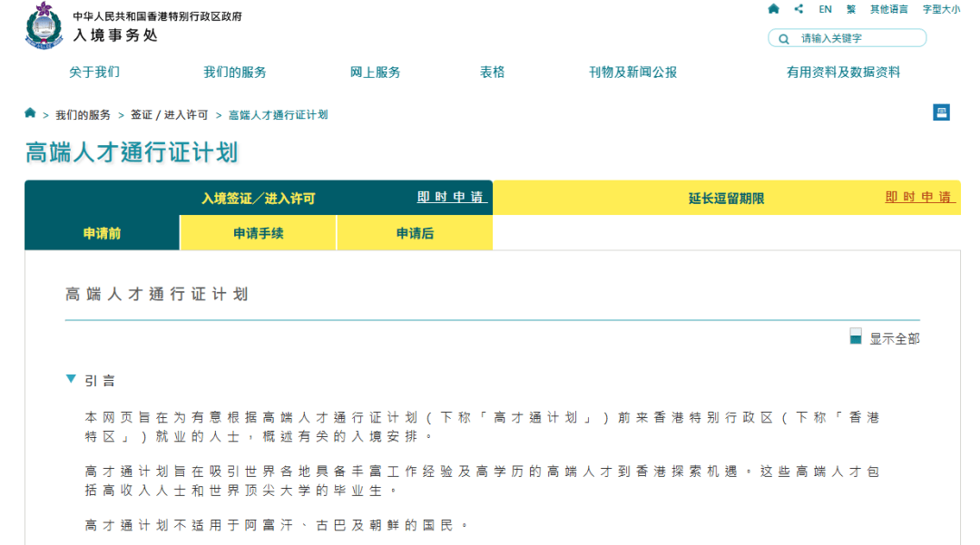Switch language to EN
Image resolution: width=980 pixels, height=545 pixels.
(x=825, y=9)
